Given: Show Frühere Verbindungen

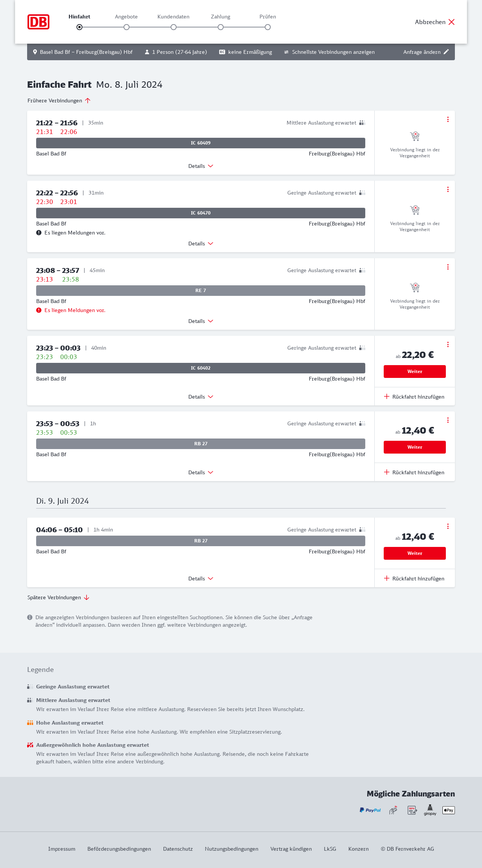Looking at the screenshot, I should [59, 101].
